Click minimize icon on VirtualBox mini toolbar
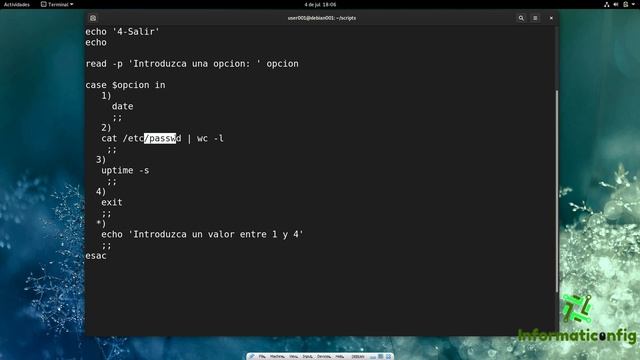The height and width of the screenshot is (360, 640). tap(373, 357)
